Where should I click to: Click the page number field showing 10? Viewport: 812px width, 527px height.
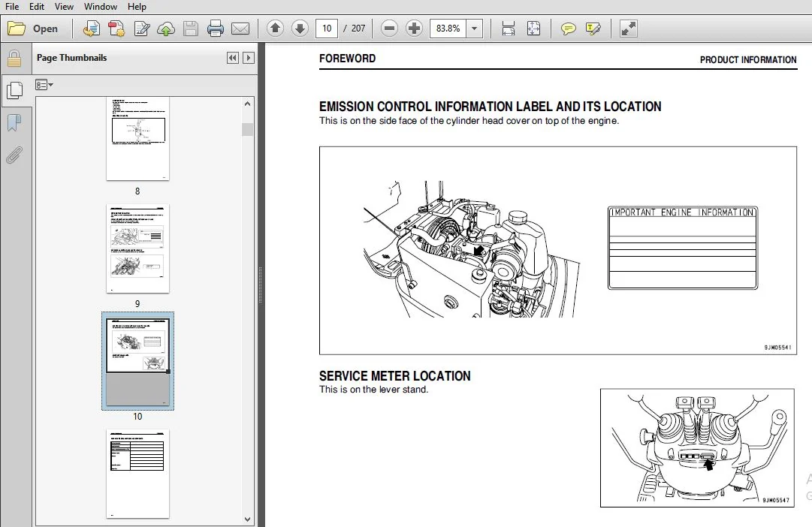[327, 29]
